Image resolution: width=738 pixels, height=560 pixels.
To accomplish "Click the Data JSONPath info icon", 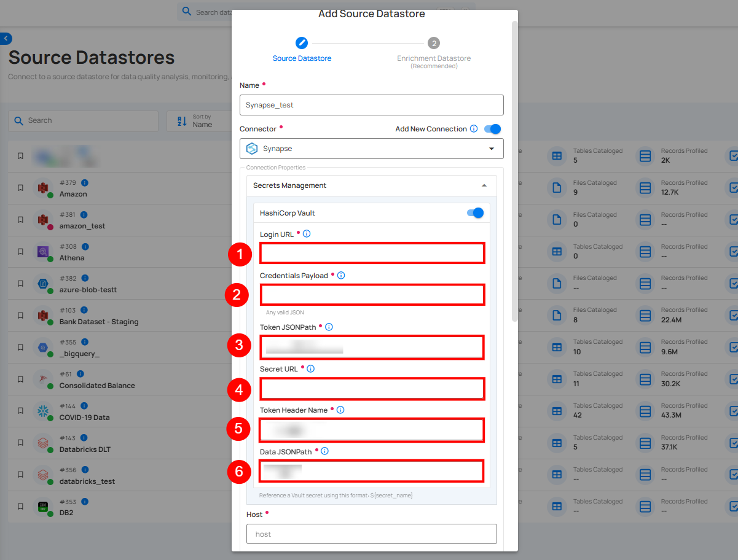I will [324, 451].
